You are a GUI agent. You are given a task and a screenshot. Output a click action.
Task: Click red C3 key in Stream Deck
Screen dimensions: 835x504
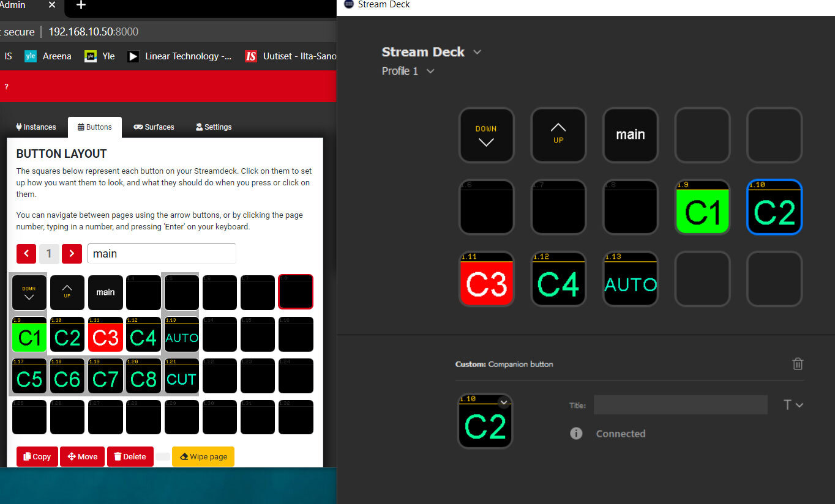pyautogui.click(x=486, y=279)
